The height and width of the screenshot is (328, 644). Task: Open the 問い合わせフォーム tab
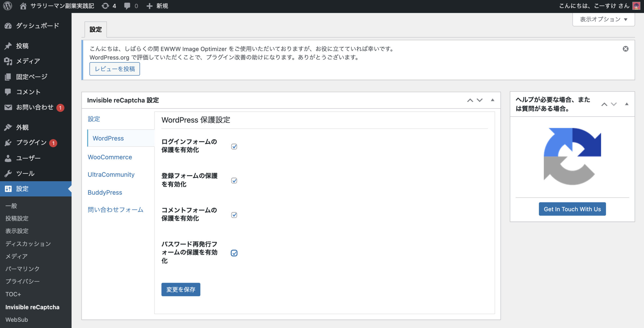[x=115, y=210]
